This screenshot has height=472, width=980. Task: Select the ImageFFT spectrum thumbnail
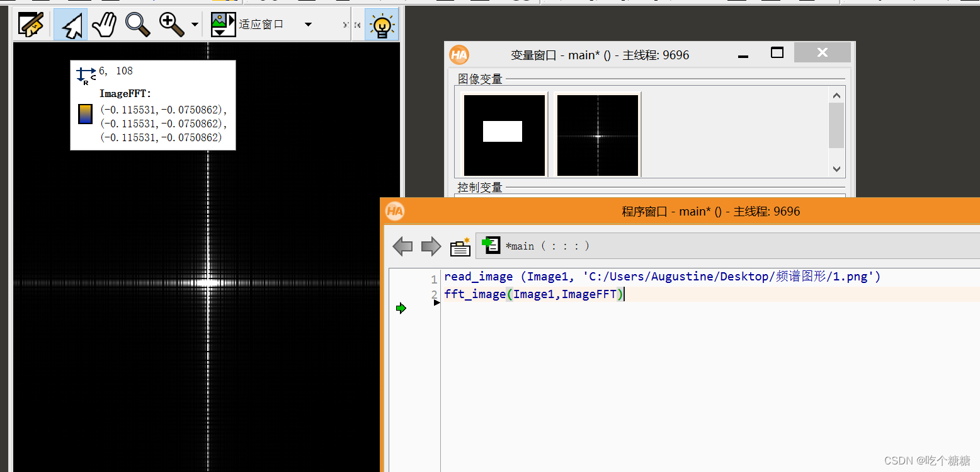click(598, 135)
